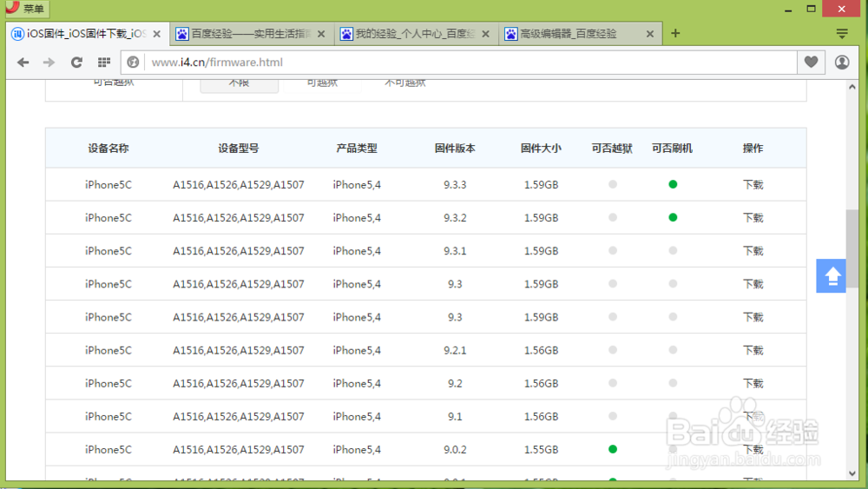
Task: Click the 设备型号 column header
Action: tap(238, 149)
